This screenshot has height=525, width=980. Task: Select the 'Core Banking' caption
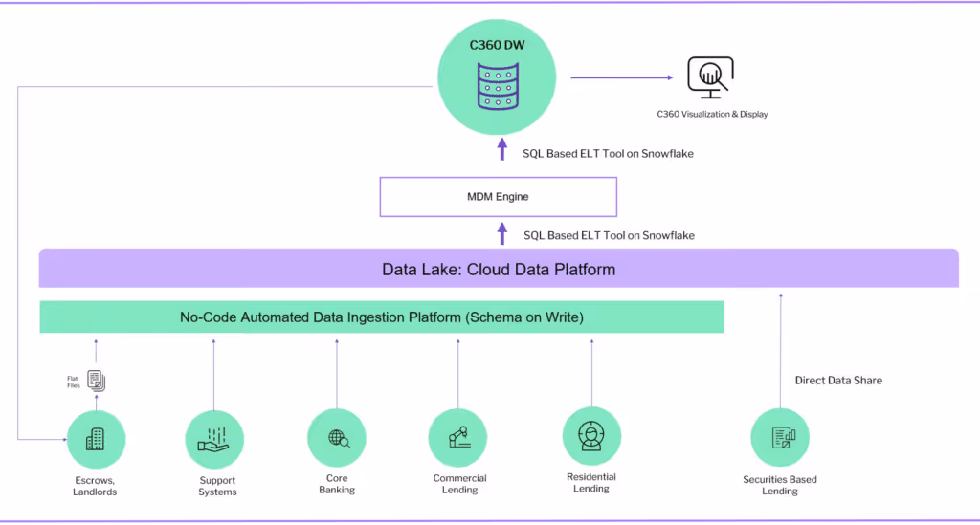[x=337, y=484]
